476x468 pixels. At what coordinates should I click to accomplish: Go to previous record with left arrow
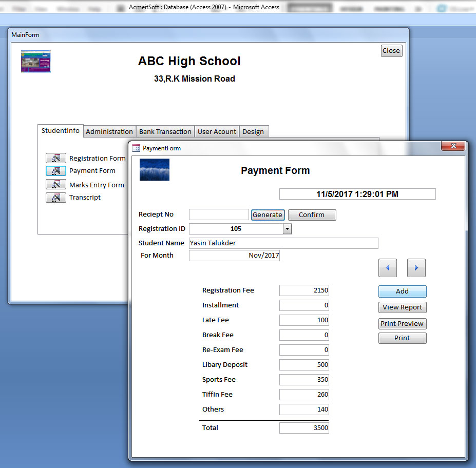coord(388,268)
